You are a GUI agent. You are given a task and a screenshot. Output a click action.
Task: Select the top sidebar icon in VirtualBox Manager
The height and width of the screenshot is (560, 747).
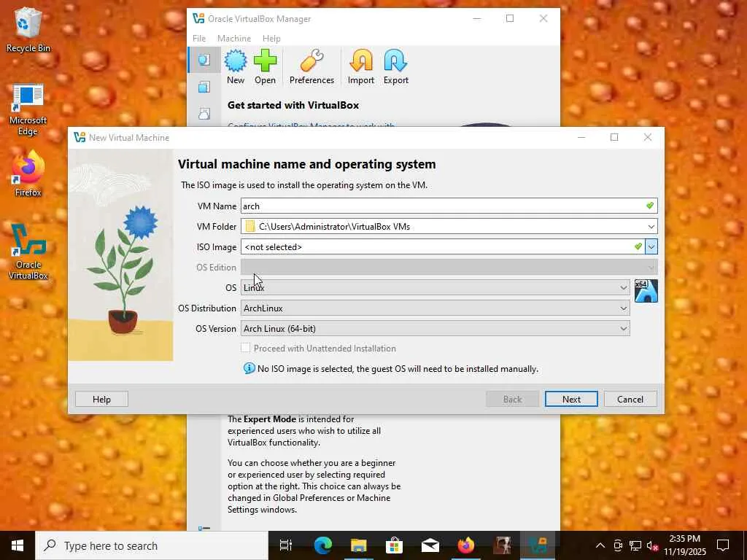204,60
